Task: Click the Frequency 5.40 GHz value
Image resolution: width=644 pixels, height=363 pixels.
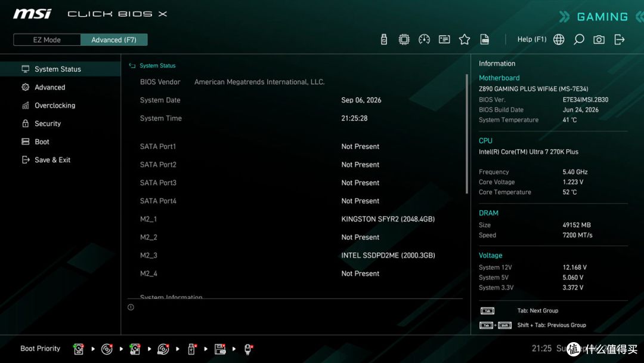Action: click(x=575, y=172)
